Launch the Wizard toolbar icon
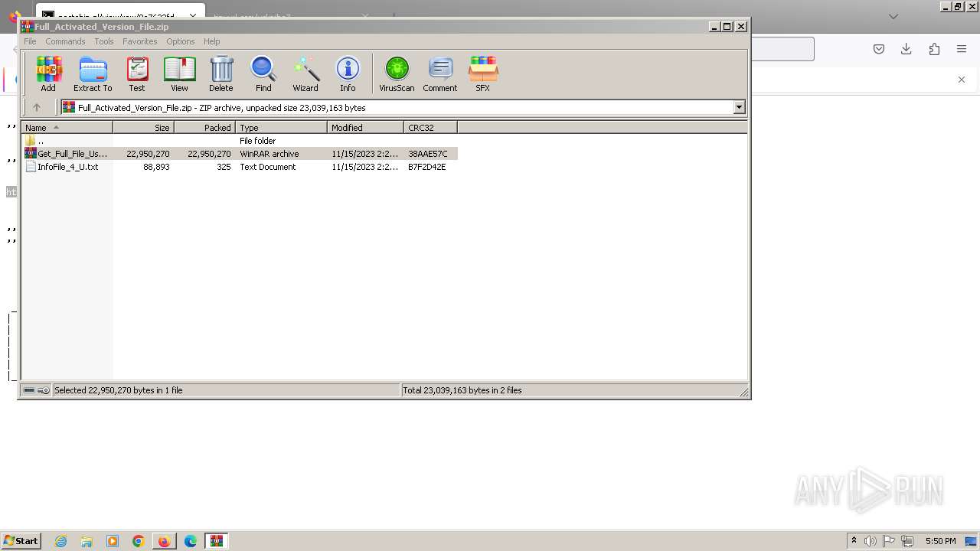Image resolution: width=980 pixels, height=551 pixels. [305, 73]
